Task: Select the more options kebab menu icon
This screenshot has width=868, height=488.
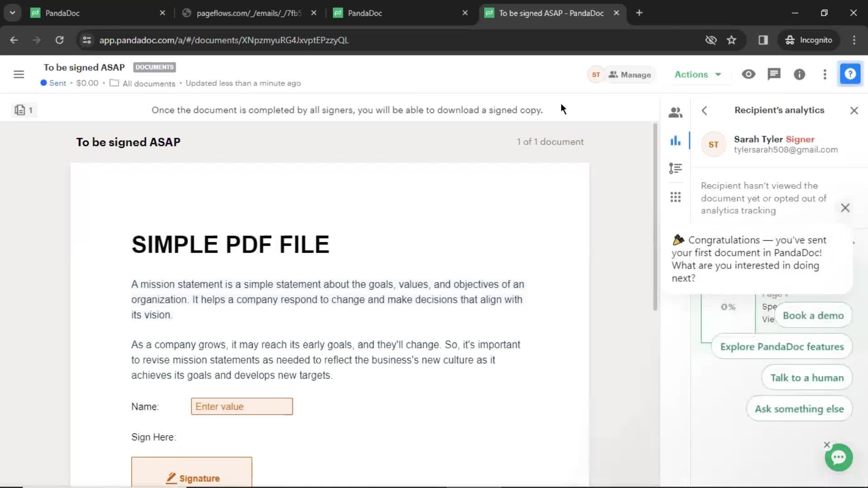Action: tap(825, 75)
